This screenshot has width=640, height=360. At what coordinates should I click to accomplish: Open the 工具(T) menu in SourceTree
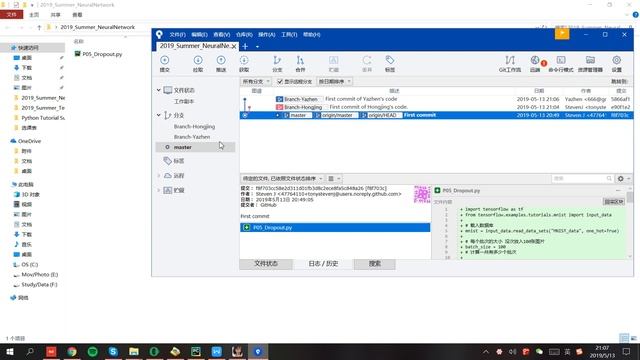[289, 35]
